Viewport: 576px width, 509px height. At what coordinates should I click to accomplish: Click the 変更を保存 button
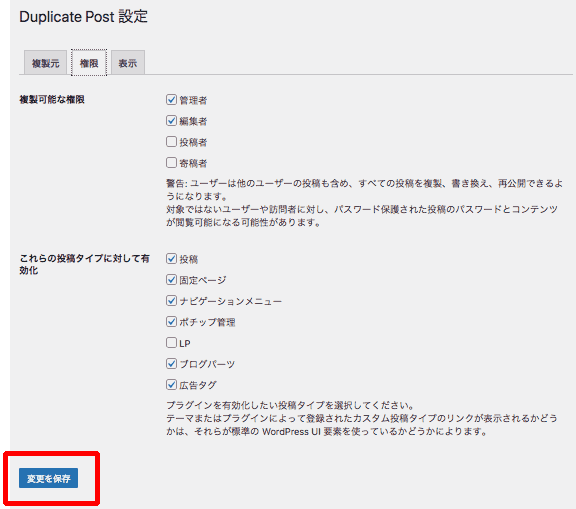pyautogui.click(x=48, y=478)
